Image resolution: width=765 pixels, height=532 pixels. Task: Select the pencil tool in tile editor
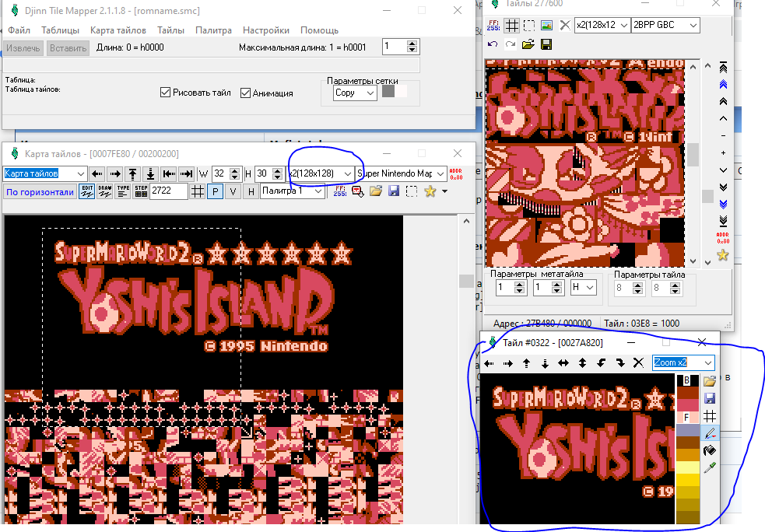tap(710, 433)
